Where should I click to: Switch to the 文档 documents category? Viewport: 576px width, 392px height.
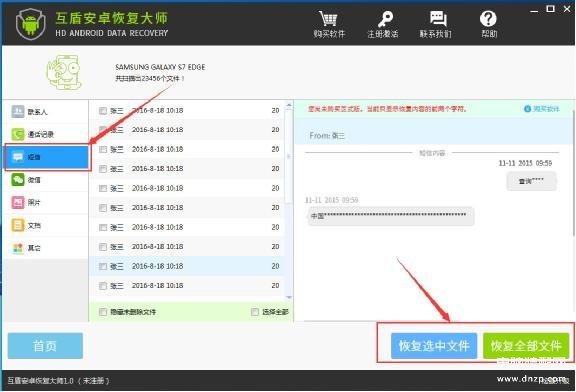[x=46, y=225]
